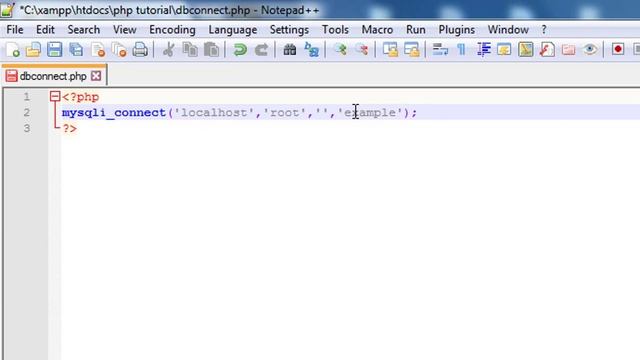The width and height of the screenshot is (640, 360).
Task: Open the Edit menu
Action: click(45, 30)
